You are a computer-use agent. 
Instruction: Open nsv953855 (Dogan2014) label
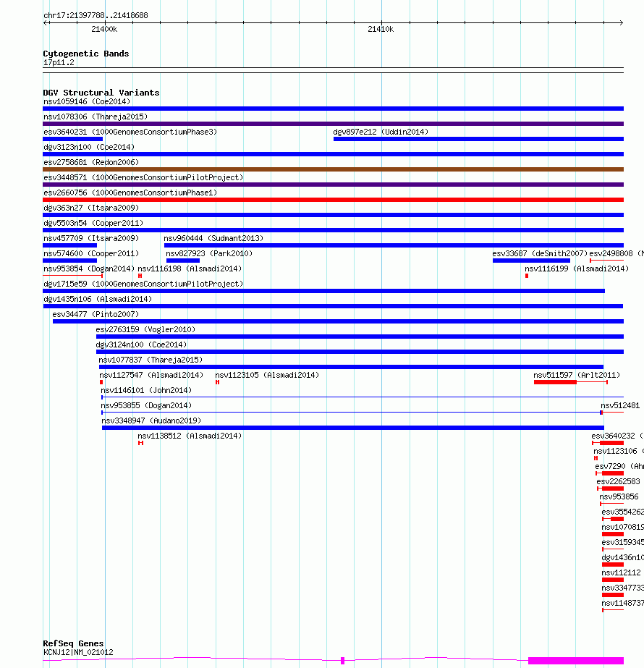[146, 405]
